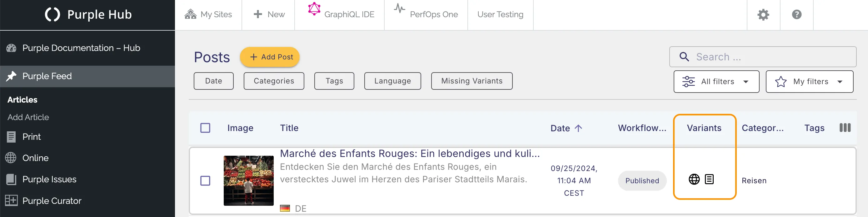Click the Variants column header
The width and height of the screenshot is (868, 217).
click(704, 128)
